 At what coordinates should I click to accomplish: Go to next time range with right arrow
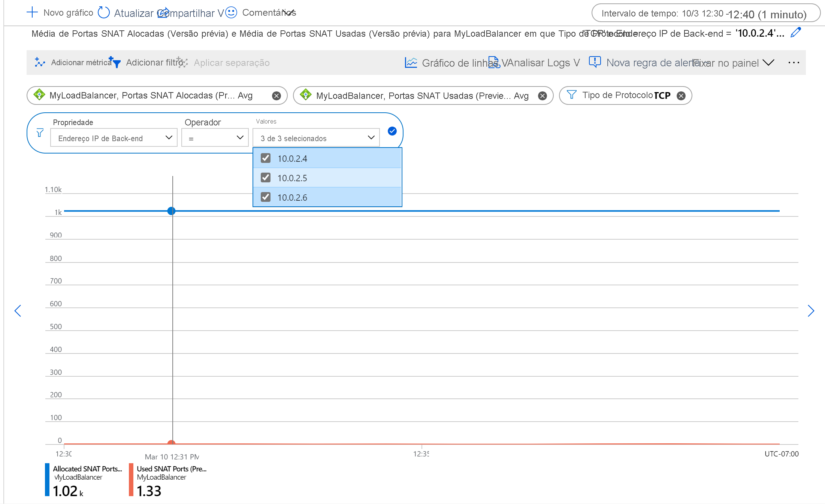click(x=811, y=311)
